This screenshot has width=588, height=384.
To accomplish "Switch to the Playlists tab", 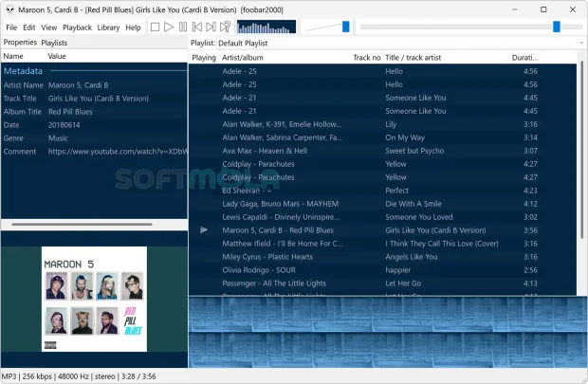I will pyautogui.click(x=54, y=43).
